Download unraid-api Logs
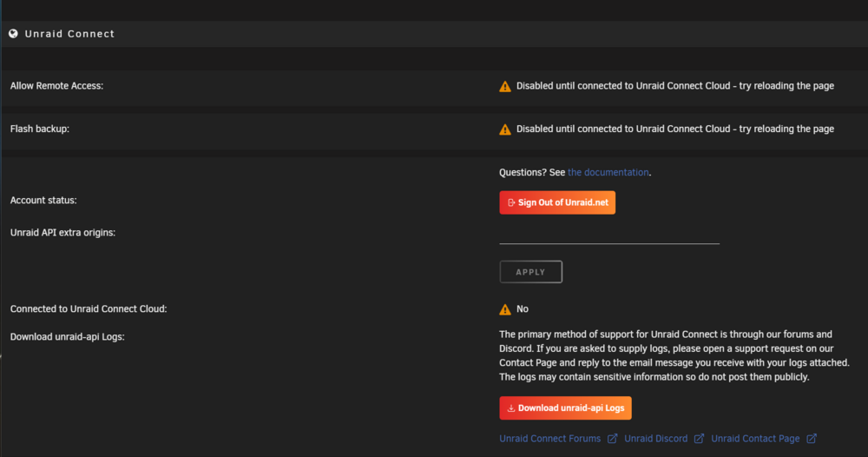 coord(565,408)
